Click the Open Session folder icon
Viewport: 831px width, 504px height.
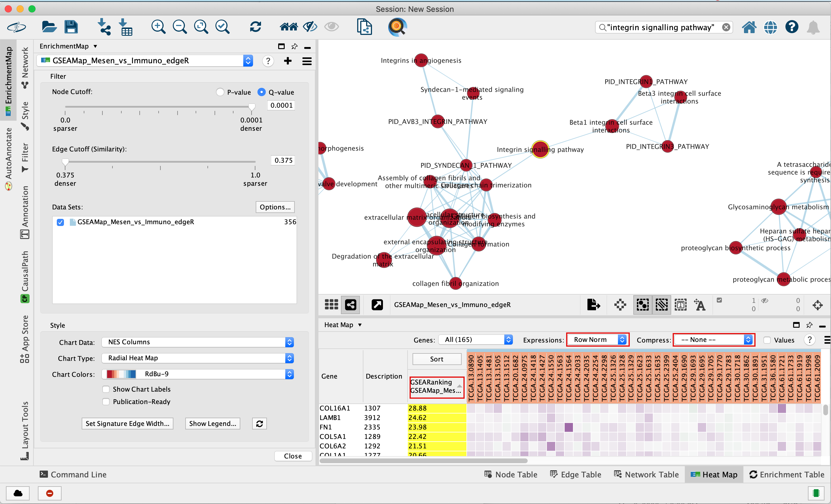point(49,27)
